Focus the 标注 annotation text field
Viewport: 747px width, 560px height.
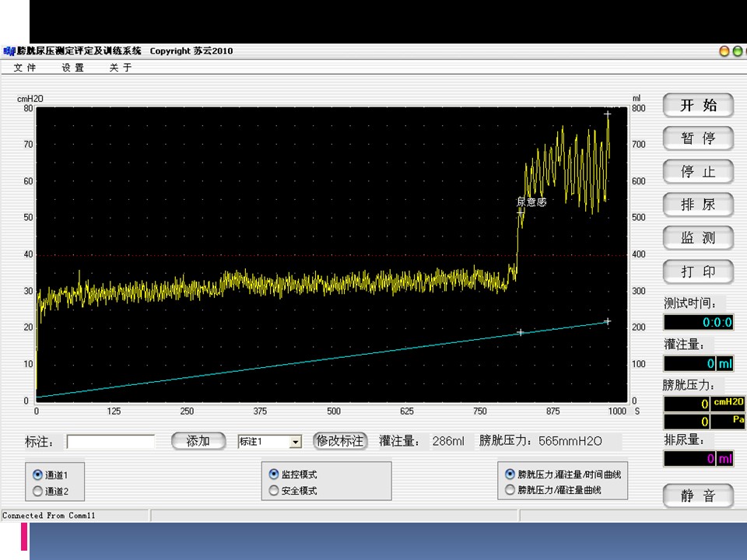tap(110, 442)
